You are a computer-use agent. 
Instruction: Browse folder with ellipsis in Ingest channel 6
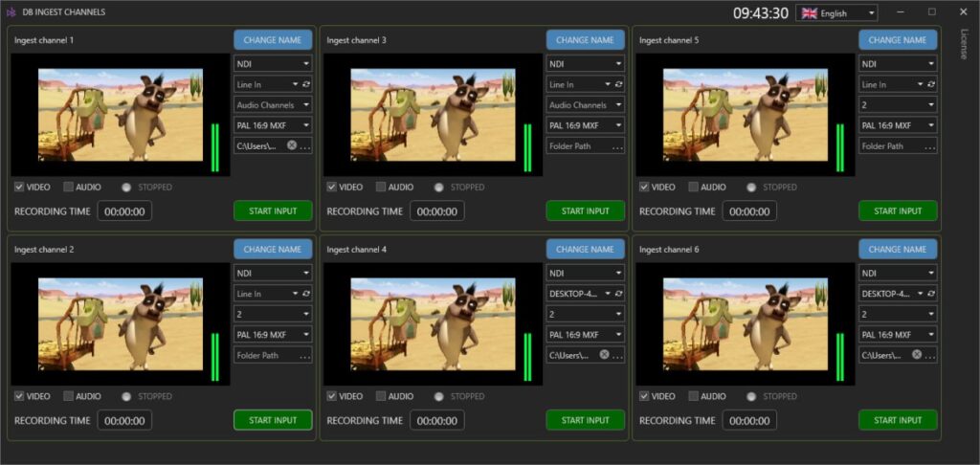(930, 356)
